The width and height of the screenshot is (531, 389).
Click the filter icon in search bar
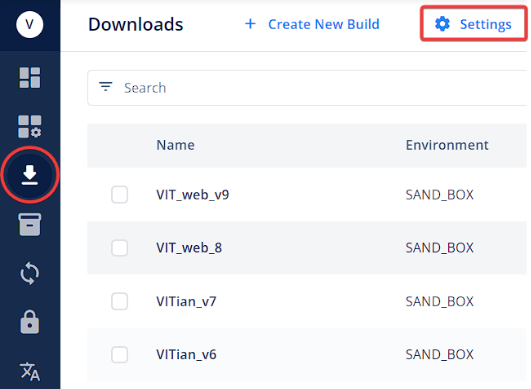coord(106,87)
